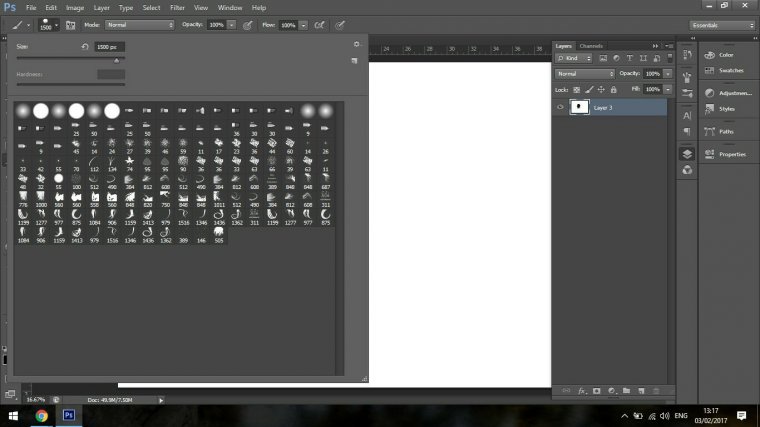Toggle the Layers panel dock icon
This screenshot has height=427, width=760.
[x=687, y=154]
